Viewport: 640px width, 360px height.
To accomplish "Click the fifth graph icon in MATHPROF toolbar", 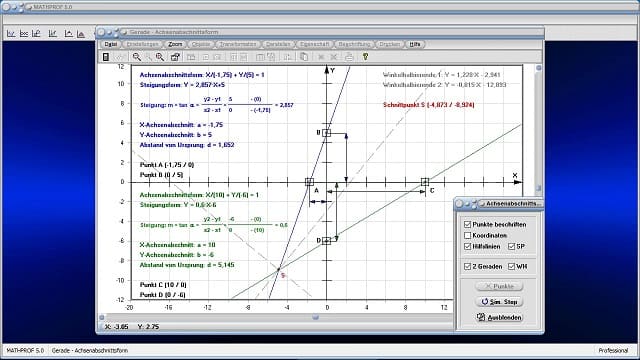I will (69, 33).
